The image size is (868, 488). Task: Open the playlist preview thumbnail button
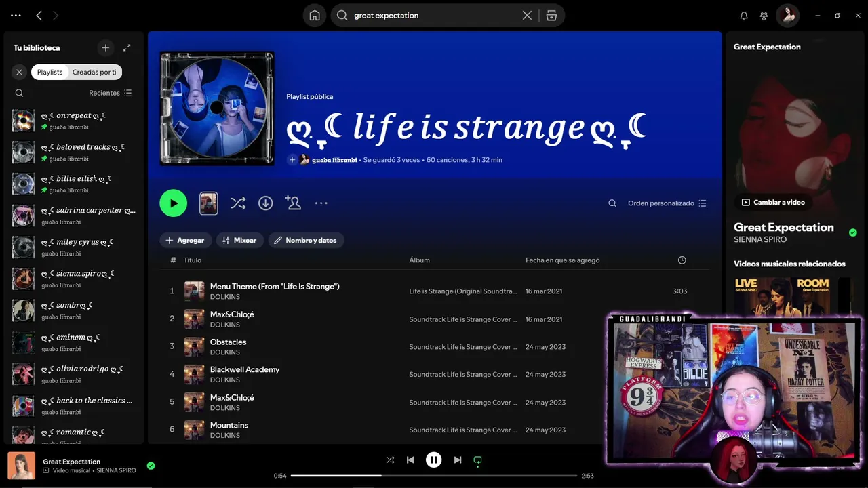point(209,203)
